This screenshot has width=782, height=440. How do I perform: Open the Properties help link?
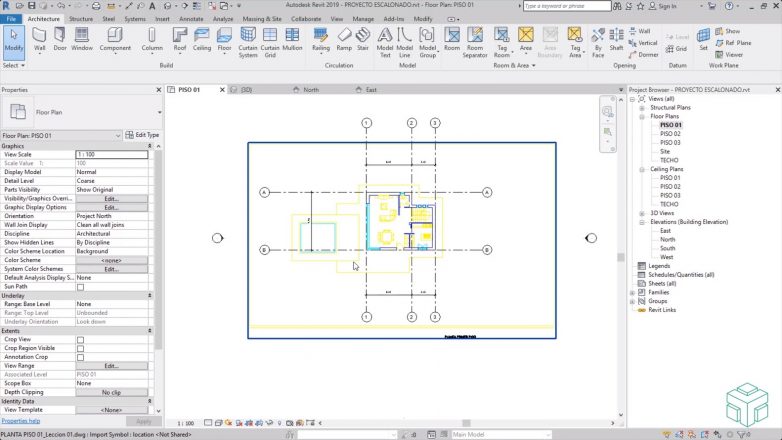(x=21, y=421)
